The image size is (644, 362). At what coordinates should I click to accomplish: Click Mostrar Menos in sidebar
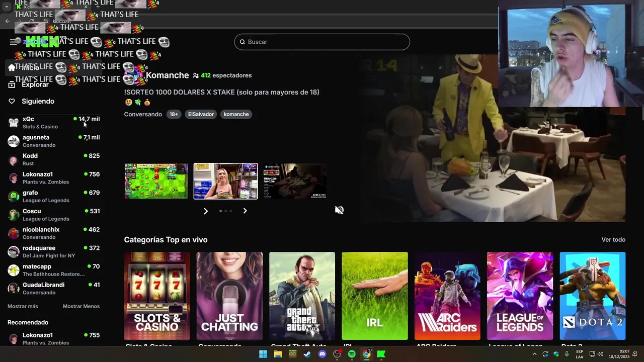(81, 306)
